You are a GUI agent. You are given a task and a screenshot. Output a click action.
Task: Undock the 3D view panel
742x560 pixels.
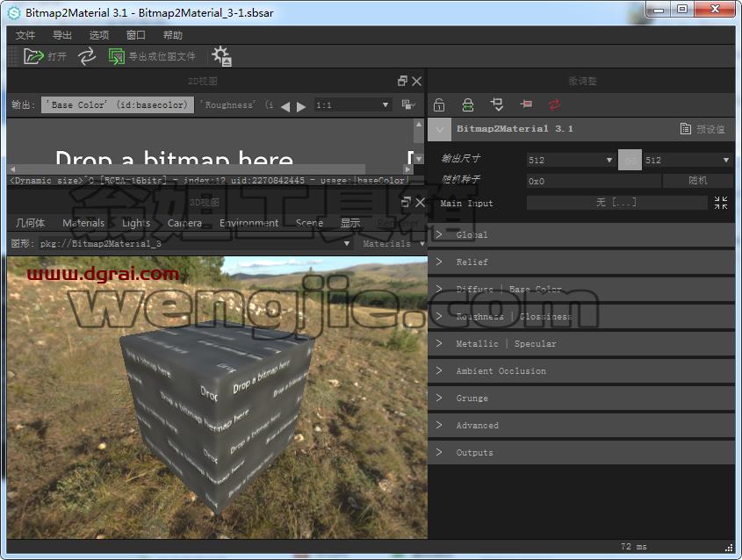406,203
